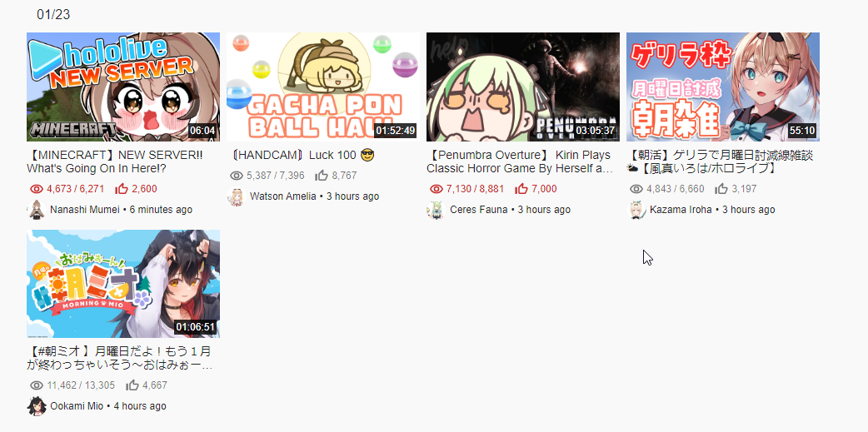
Task: Open the Kazama Iroha 朝雑 stream thumbnail
Action: [x=722, y=87]
